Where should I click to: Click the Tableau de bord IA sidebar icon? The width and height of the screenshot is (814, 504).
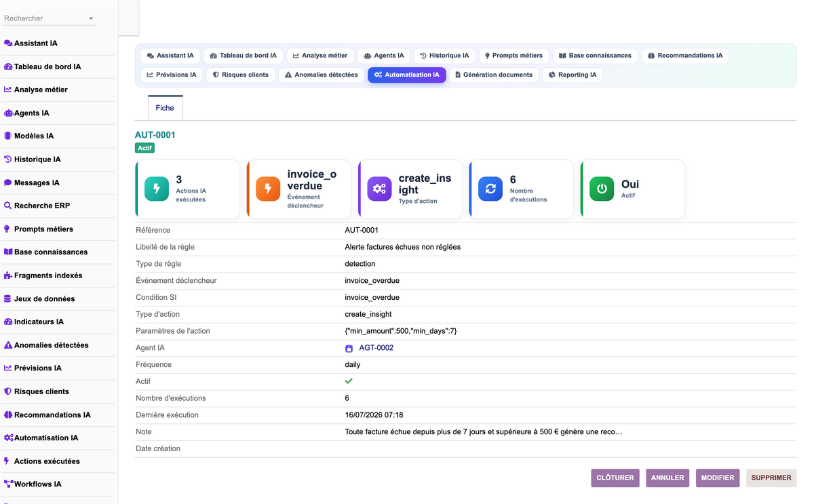point(8,66)
